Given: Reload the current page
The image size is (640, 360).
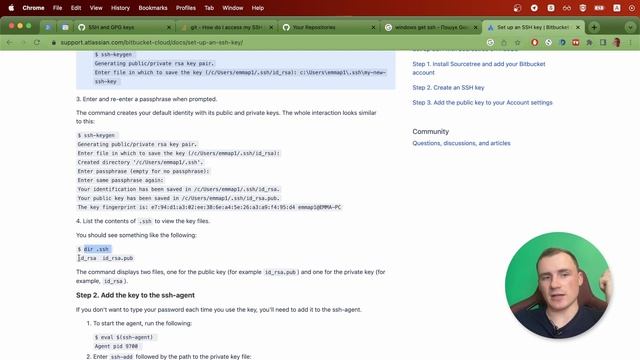Looking at the screenshot, I should 37,42.
